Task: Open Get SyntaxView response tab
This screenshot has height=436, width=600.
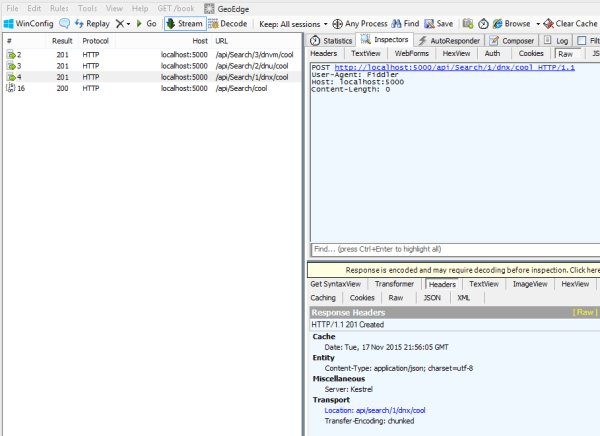Action: [x=336, y=284]
